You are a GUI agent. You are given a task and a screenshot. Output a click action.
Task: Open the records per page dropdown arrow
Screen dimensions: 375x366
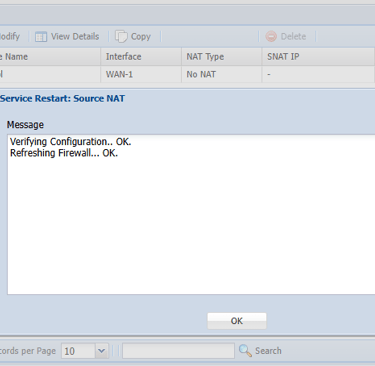[101, 351]
